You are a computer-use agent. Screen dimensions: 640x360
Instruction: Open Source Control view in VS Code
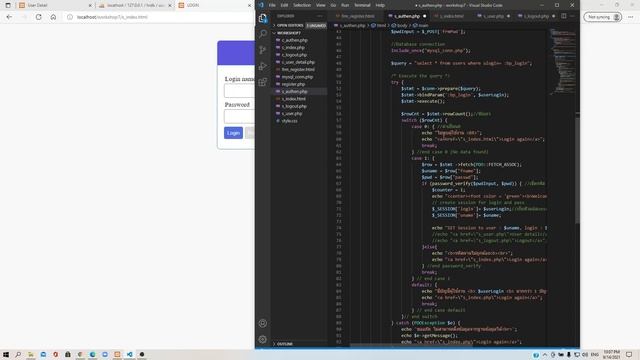tap(262, 50)
